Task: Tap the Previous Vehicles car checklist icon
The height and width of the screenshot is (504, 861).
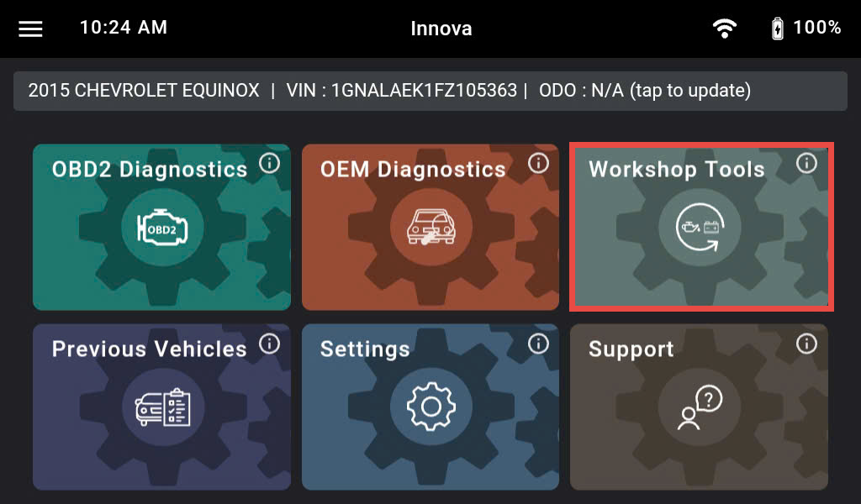Action: [163, 407]
